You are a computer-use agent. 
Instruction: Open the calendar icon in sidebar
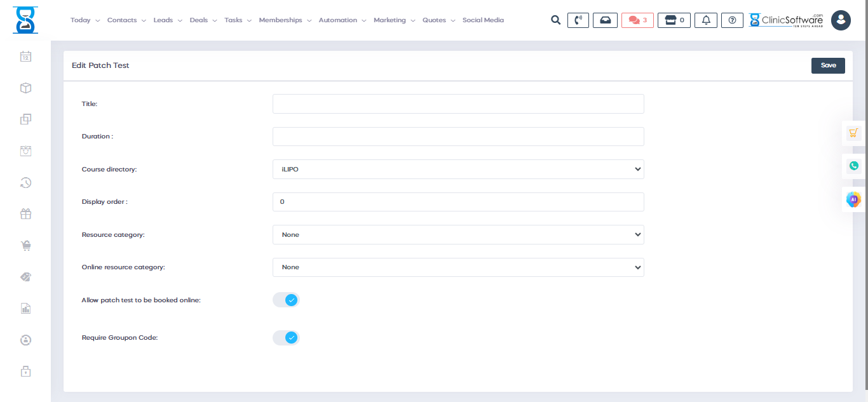tap(25, 57)
